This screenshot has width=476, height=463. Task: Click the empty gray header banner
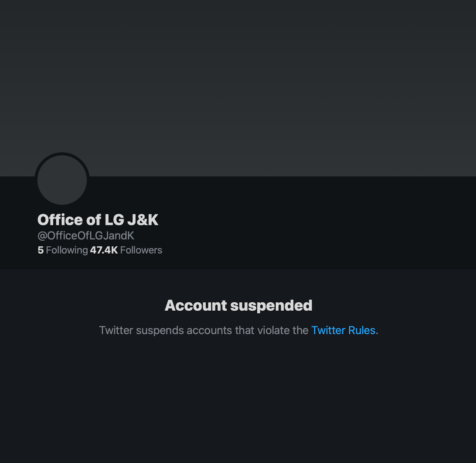[x=238, y=88]
